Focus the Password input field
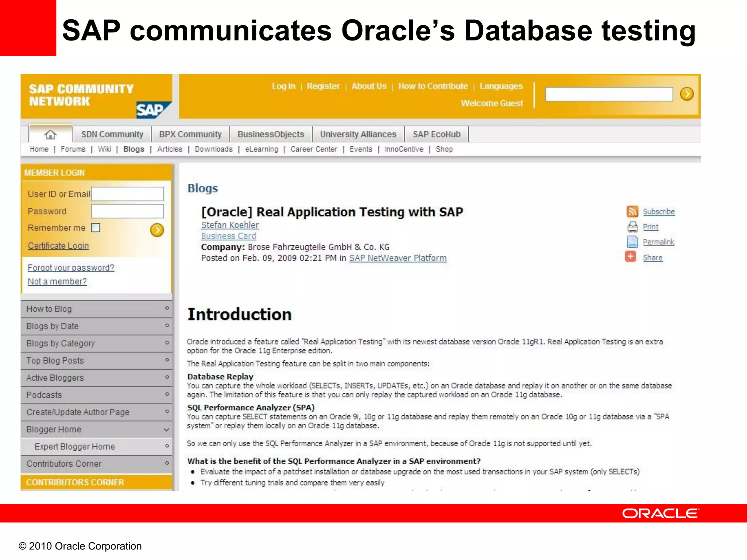This screenshot has width=747, height=560. tap(127, 211)
